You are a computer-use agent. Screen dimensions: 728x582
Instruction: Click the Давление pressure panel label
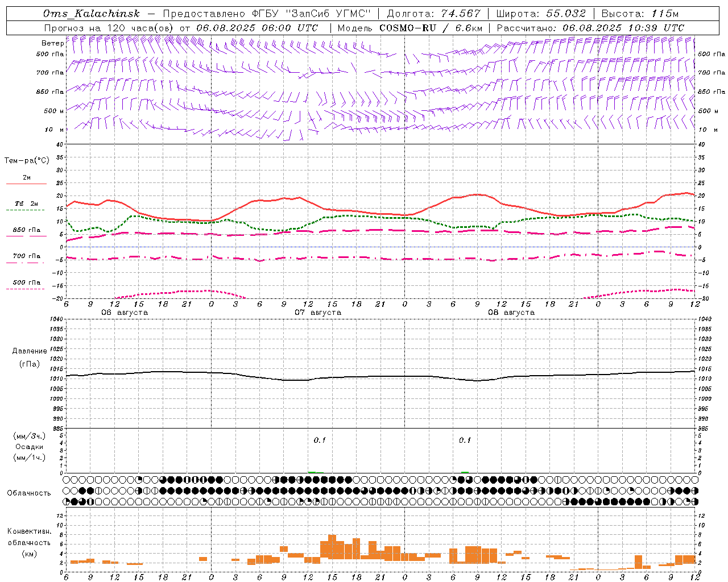(x=30, y=351)
